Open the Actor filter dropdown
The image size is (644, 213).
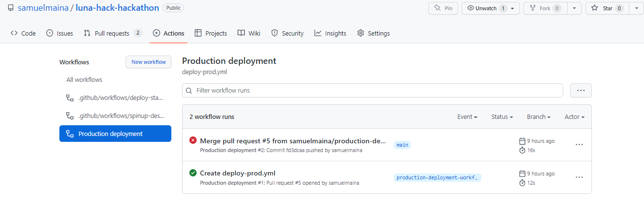point(574,117)
